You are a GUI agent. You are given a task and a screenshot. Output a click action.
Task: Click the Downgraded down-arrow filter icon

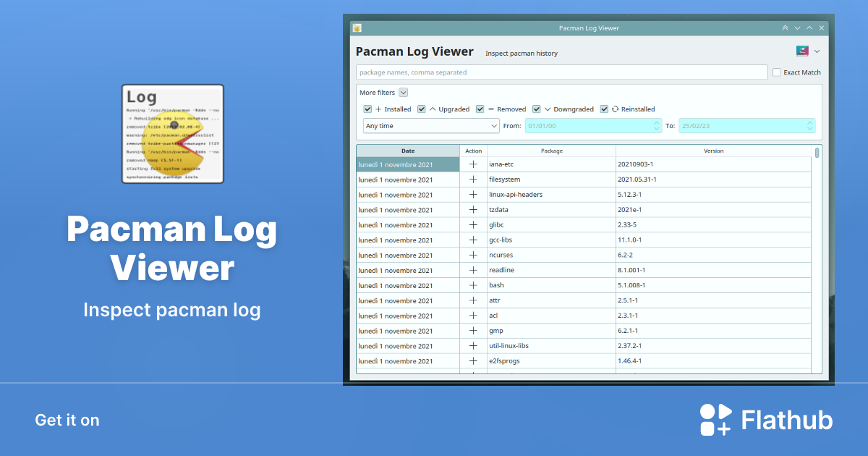click(x=548, y=109)
